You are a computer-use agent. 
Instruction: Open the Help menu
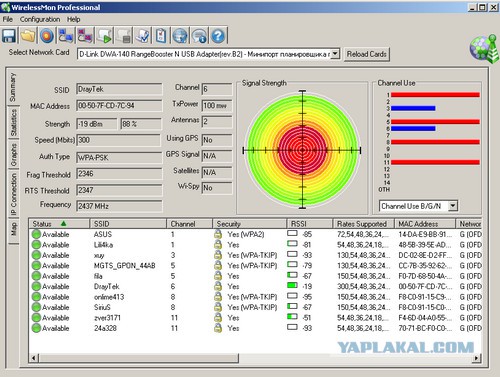click(73, 19)
